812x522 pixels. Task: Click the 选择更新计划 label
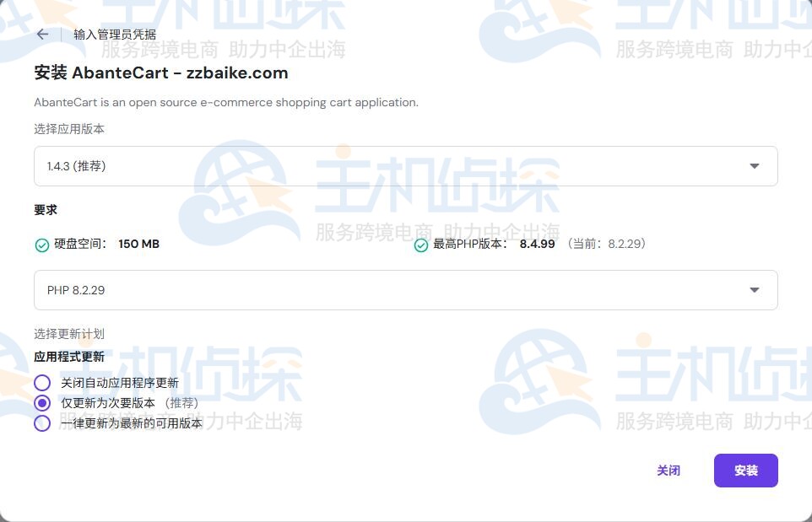click(x=69, y=334)
